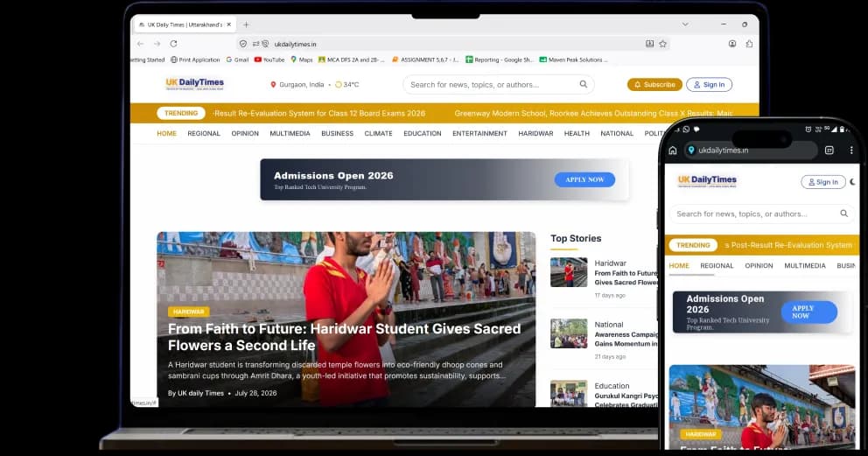Tap the phone site search field
The height and width of the screenshot is (456, 868).
coord(762,214)
